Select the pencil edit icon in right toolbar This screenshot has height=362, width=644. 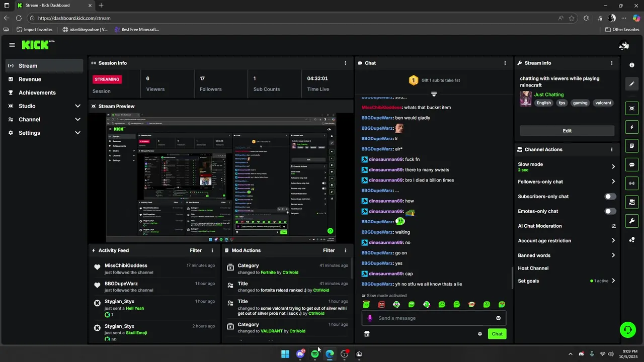point(632,84)
